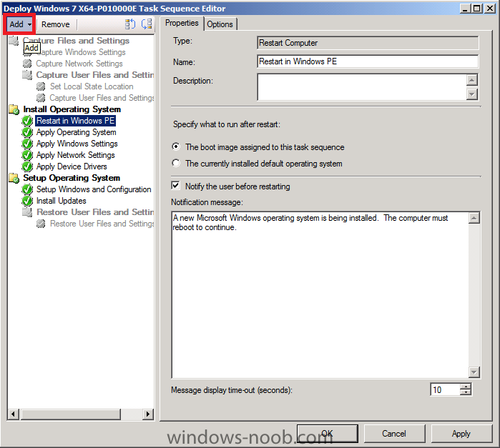Click the disabled icon beside Capture Network Settings

[x=27, y=64]
